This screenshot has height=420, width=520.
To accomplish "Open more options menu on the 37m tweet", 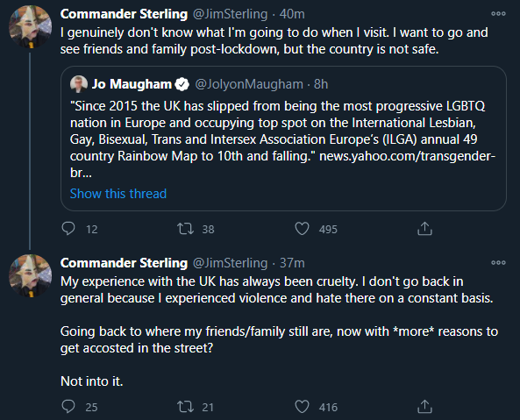I will [498, 262].
